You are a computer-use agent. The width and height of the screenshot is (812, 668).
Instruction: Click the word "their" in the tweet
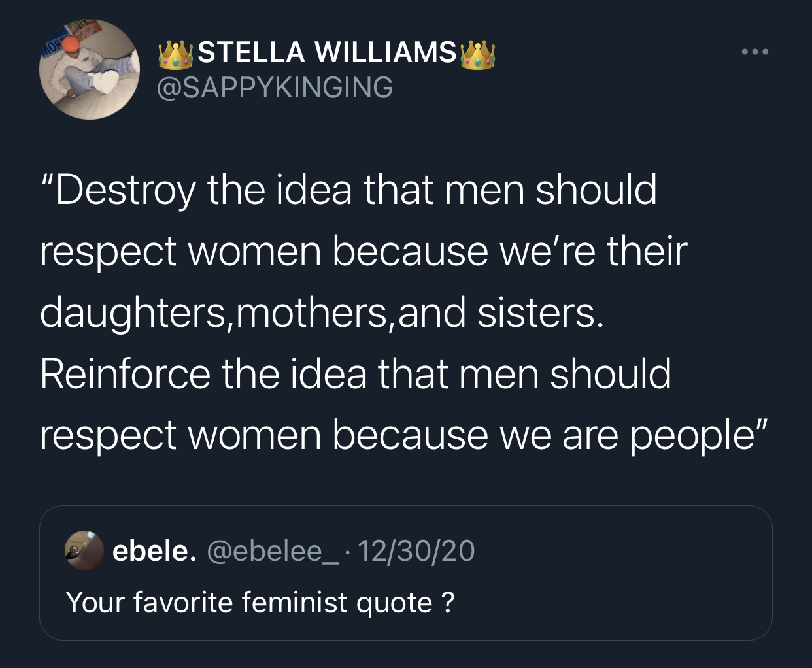[x=647, y=251]
